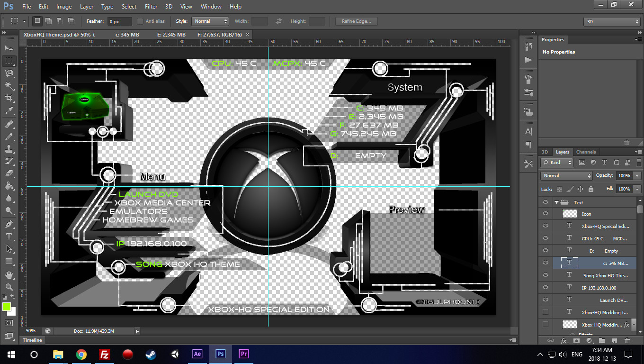The height and width of the screenshot is (364, 644).
Task: Select the Lasso tool
Action: pyautogui.click(x=9, y=73)
